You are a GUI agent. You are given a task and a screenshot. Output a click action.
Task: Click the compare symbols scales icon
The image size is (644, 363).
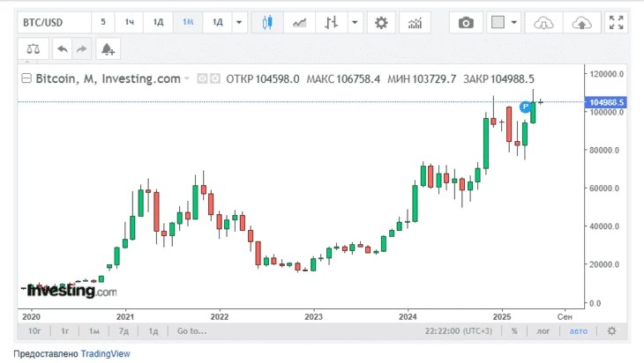(34, 49)
